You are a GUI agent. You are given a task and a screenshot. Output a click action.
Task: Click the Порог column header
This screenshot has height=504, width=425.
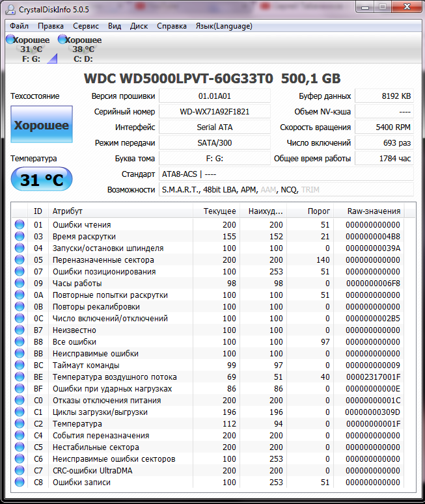(310, 211)
